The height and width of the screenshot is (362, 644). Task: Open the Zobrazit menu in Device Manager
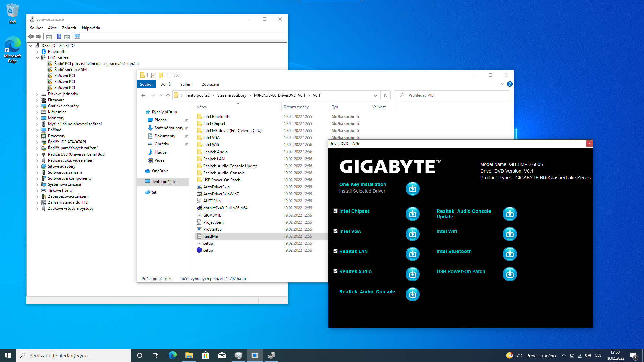(x=69, y=28)
